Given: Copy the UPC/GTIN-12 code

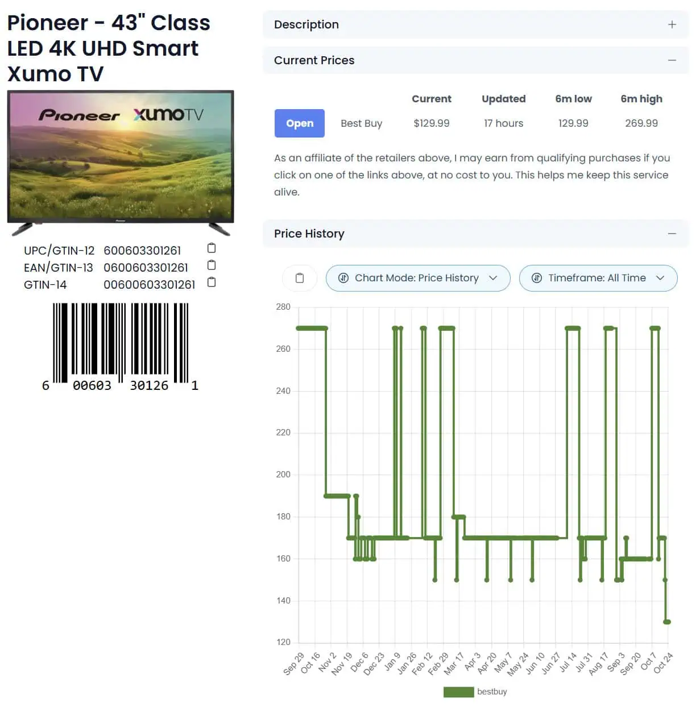Looking at the screenshot, I should coord(212,248).
